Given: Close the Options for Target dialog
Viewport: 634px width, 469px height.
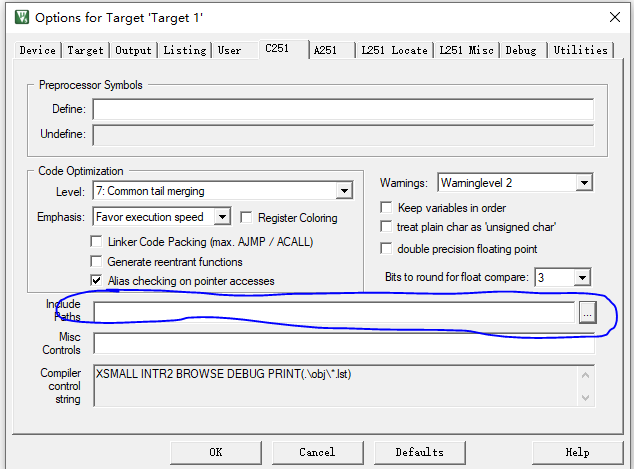Looking at the screenshot, I should coord(615,17).
